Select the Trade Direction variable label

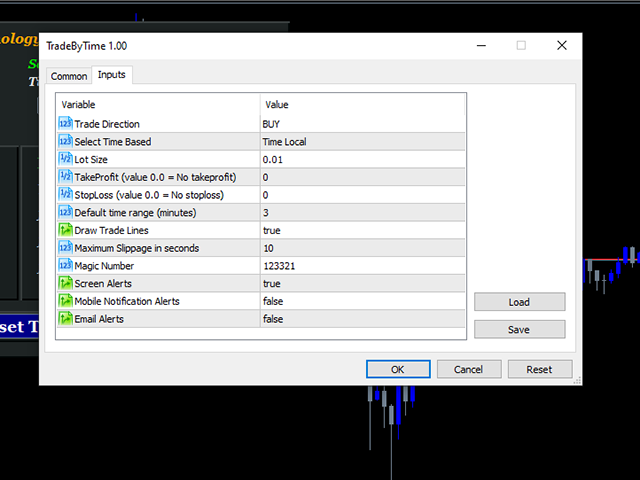tap(107, 124)
